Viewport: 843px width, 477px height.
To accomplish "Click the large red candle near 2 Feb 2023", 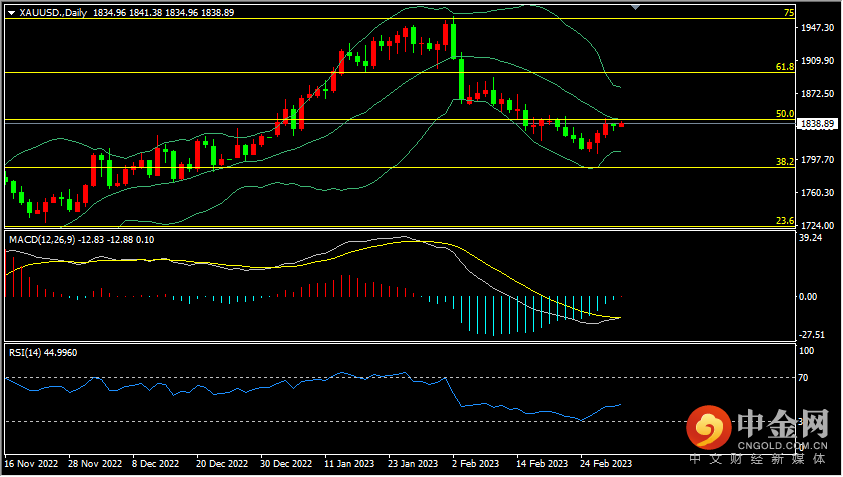I will 462,78.
